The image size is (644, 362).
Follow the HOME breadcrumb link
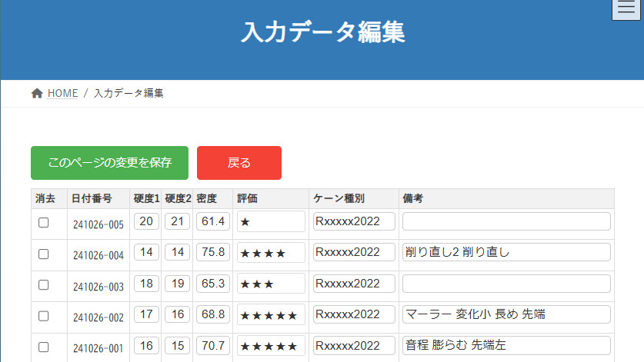click(x=62, y=93)
